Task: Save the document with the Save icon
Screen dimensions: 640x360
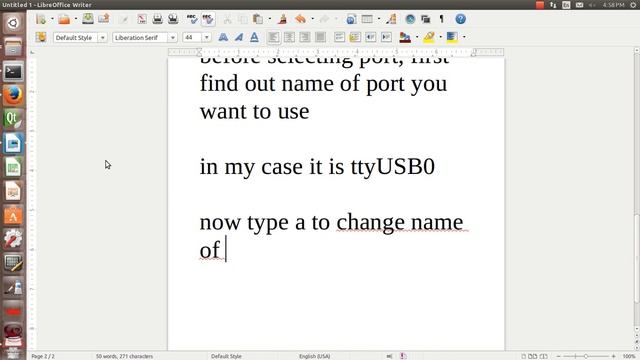Action: click(88, 19)
